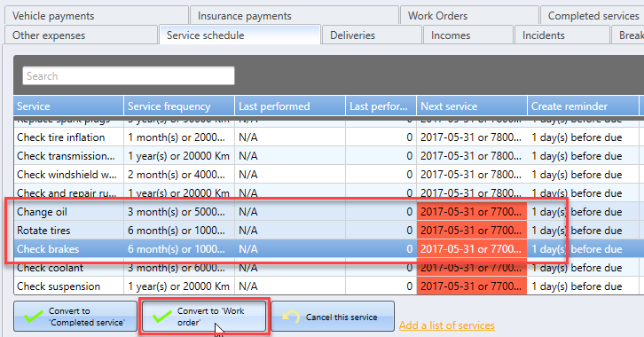Click the Next service cell for Rotate tires
Screen dimensions: 644x337
point(472,231)
